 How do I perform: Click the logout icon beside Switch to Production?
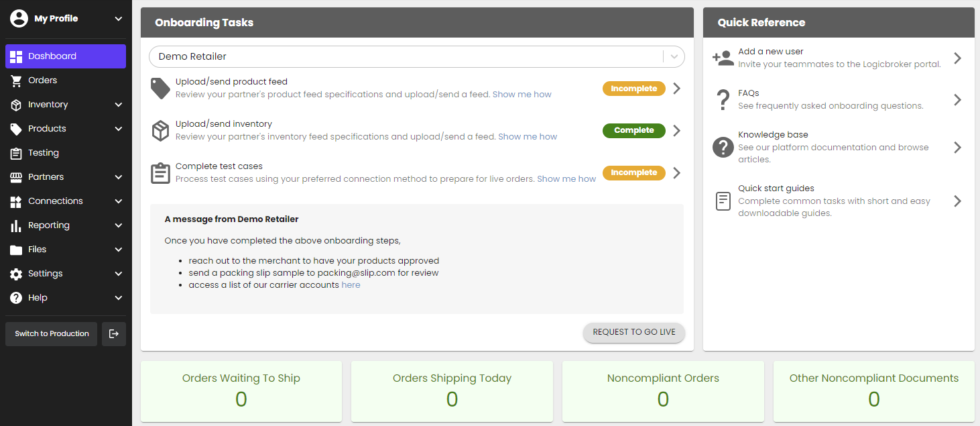(x=113, y=333)
